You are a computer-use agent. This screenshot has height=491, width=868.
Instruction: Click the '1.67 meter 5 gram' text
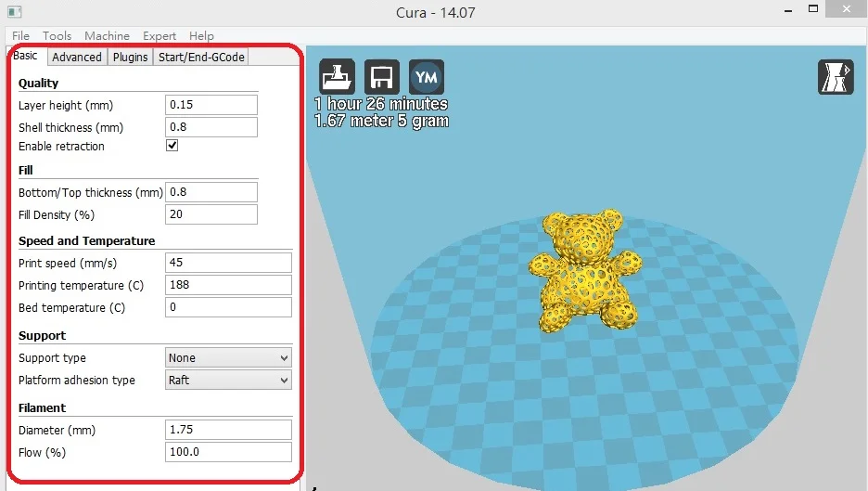(x=381, y=121)
